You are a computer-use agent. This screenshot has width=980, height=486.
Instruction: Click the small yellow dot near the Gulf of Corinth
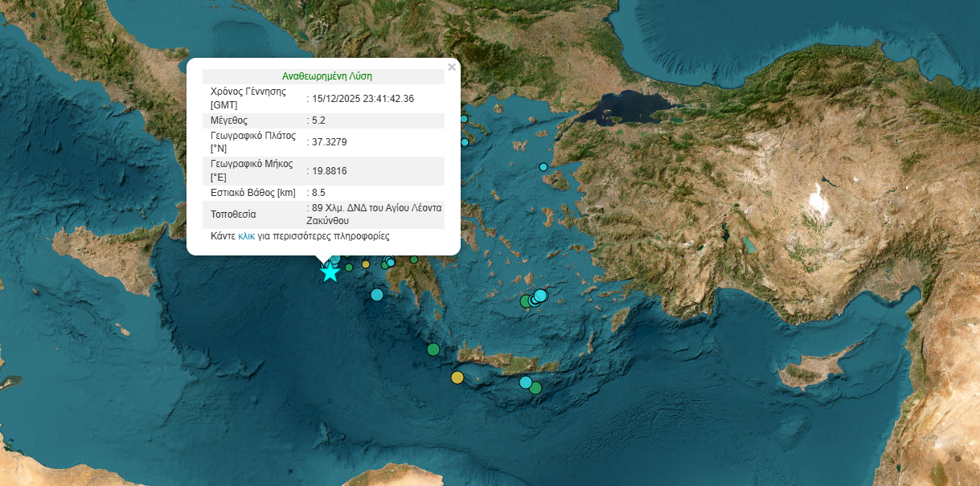pos(365,264)
